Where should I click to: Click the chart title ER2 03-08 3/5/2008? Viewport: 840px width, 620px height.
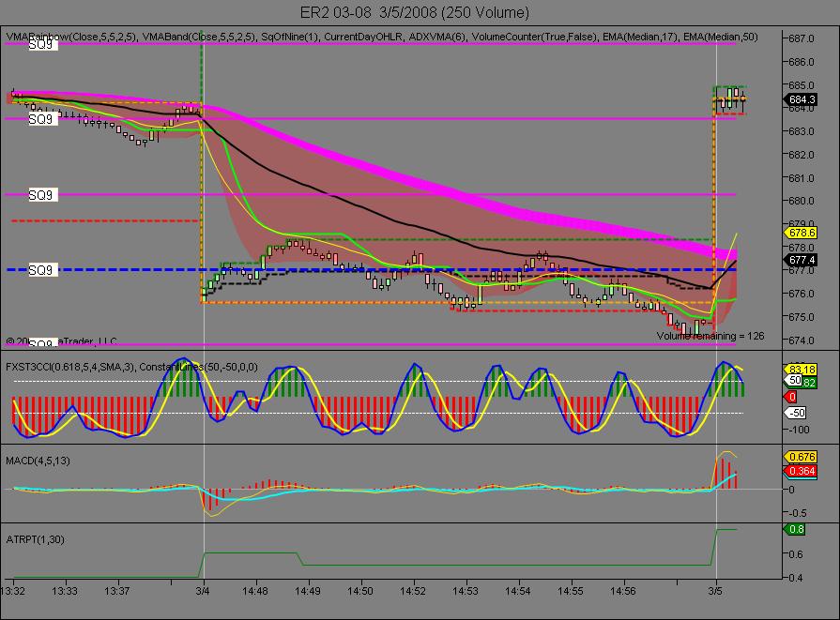click(x=415, y=13)
